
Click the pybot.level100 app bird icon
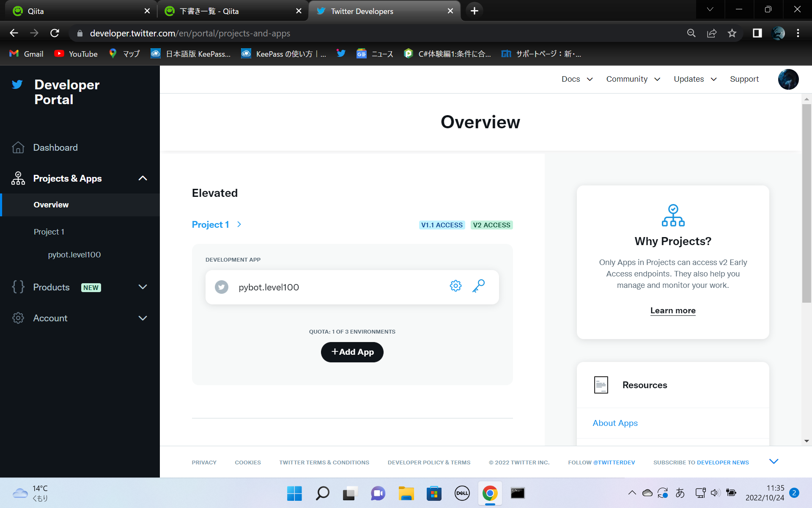(222, 287)
